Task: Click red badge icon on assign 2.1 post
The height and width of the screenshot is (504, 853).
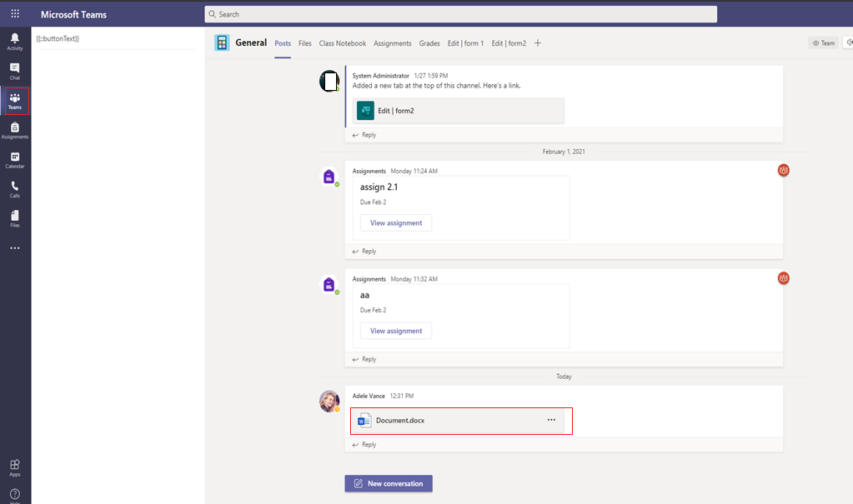Action: point(783,170)
